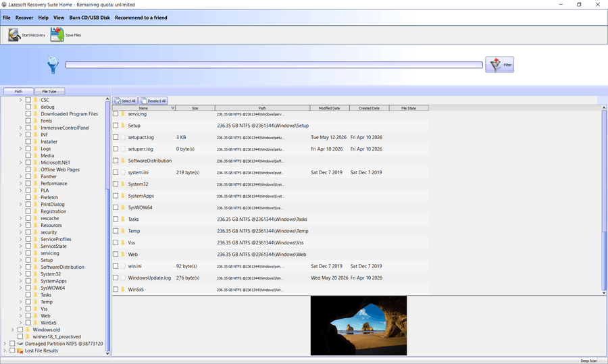608x364 pixels.
Task: Click the Lost File Results folder icon
Action: click(20, 350)
